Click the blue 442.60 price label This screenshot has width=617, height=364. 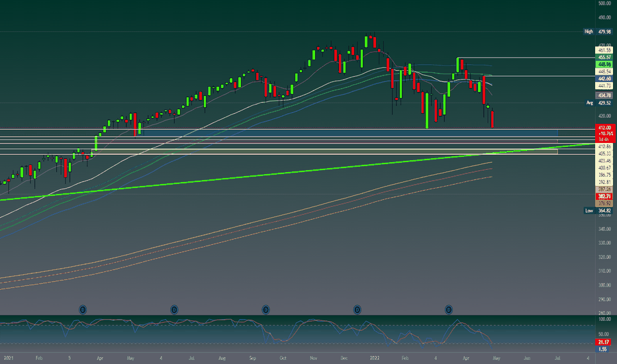coord(604,79)
